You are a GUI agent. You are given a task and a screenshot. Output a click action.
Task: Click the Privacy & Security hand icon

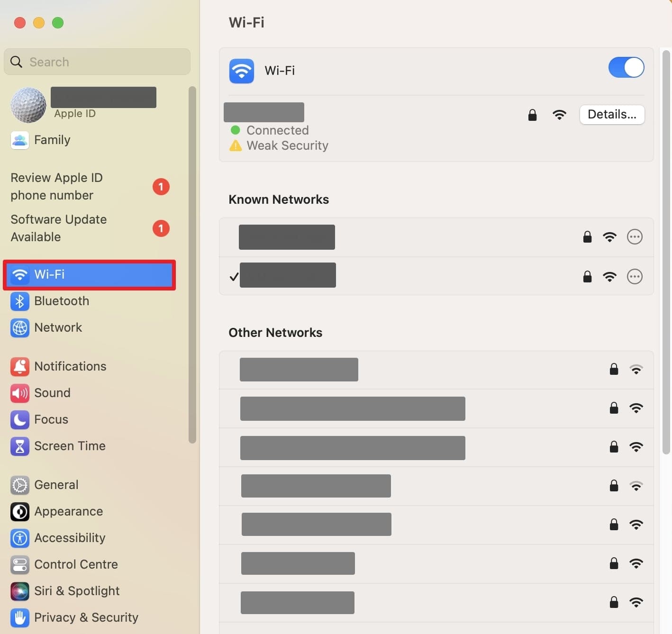tap(20, 618)
